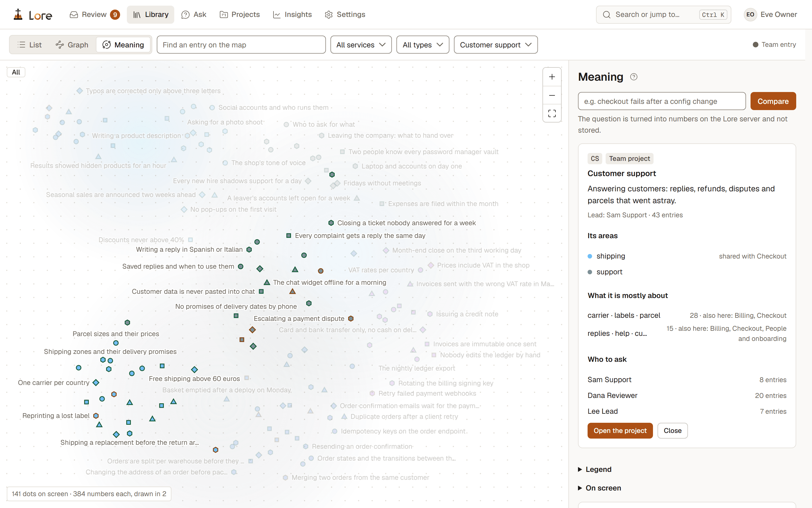Switch to Meaning view
Viewport: 812px width, 508px height.
click(123, 45)
